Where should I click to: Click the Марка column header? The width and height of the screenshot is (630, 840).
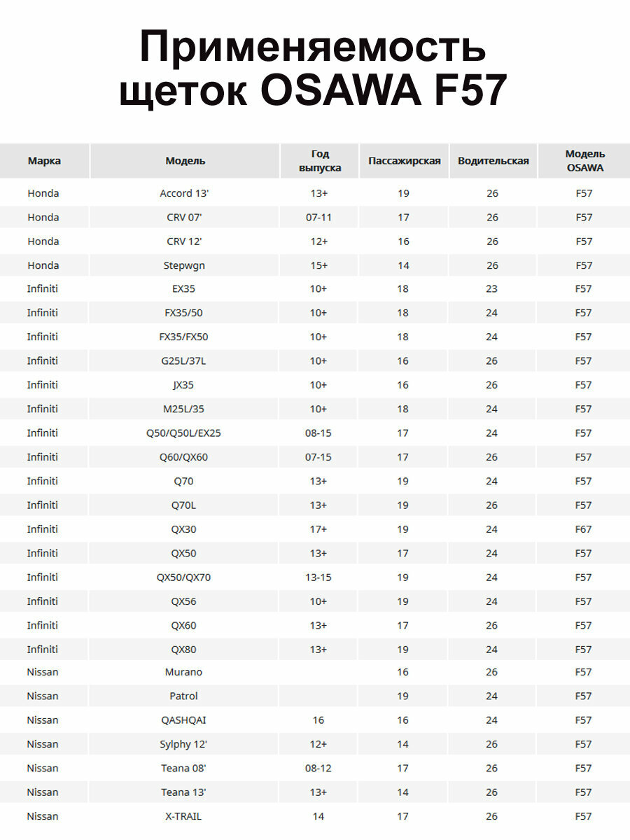pos(44,161)
